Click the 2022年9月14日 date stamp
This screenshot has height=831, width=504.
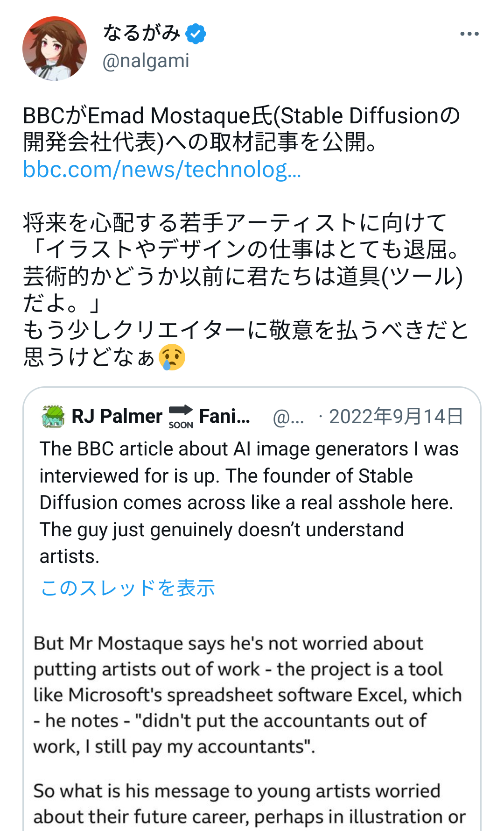396,416
